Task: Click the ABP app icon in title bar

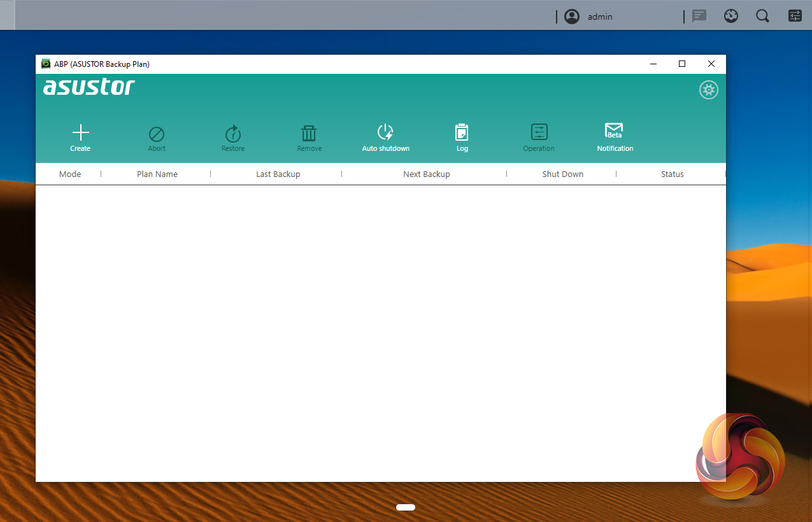Action: 46,64
